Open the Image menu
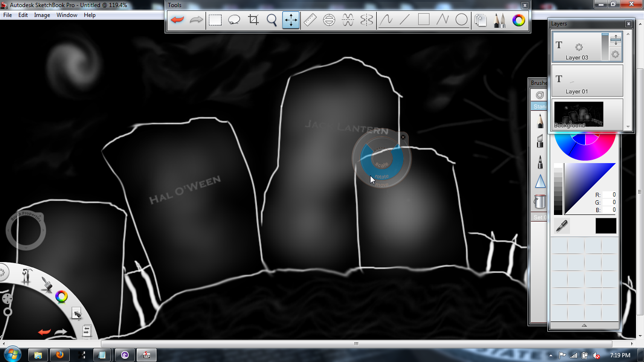Image resolution: width=644 pixels, height=362 pixels. click(42, 15)
